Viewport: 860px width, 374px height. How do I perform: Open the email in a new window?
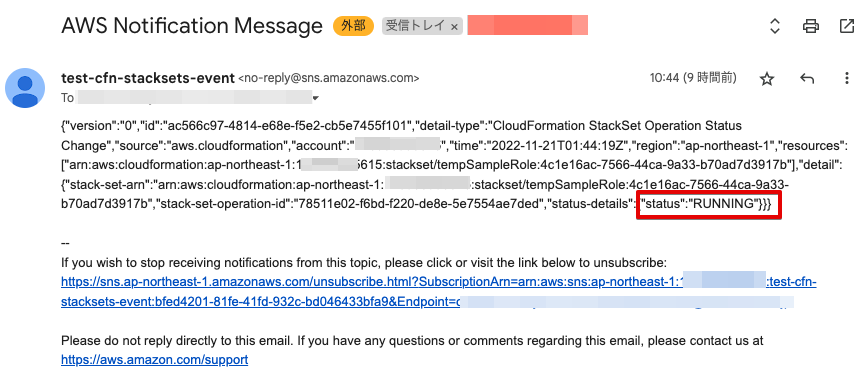[x=846, y=26]
